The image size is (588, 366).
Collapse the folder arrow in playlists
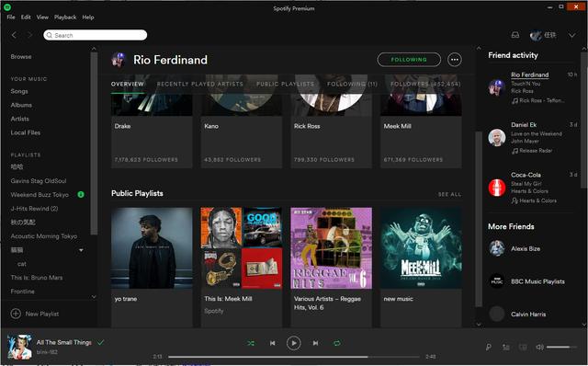(x=81, y=250)
